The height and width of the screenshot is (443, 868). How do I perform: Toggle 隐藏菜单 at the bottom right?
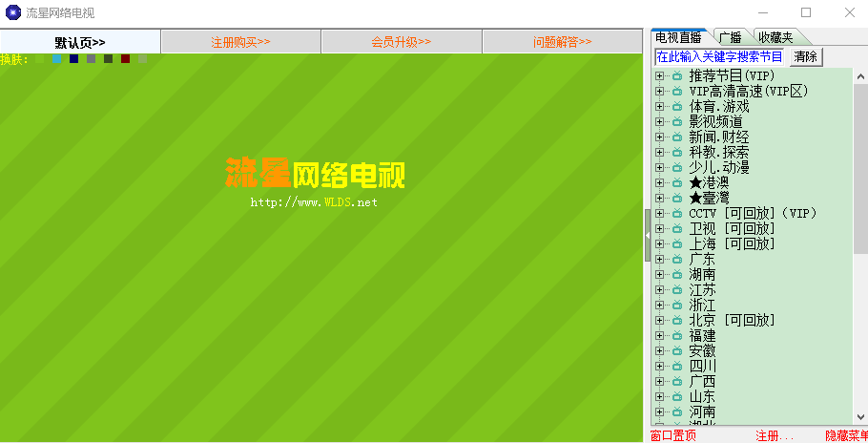(845, 435)
